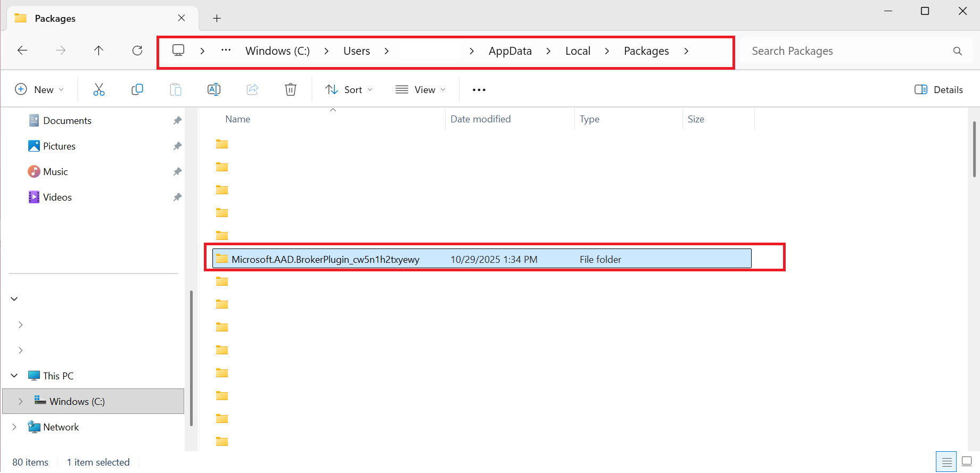Open the New dropdown menu
The image size is (980, 473).
click(x=40, y=89)
